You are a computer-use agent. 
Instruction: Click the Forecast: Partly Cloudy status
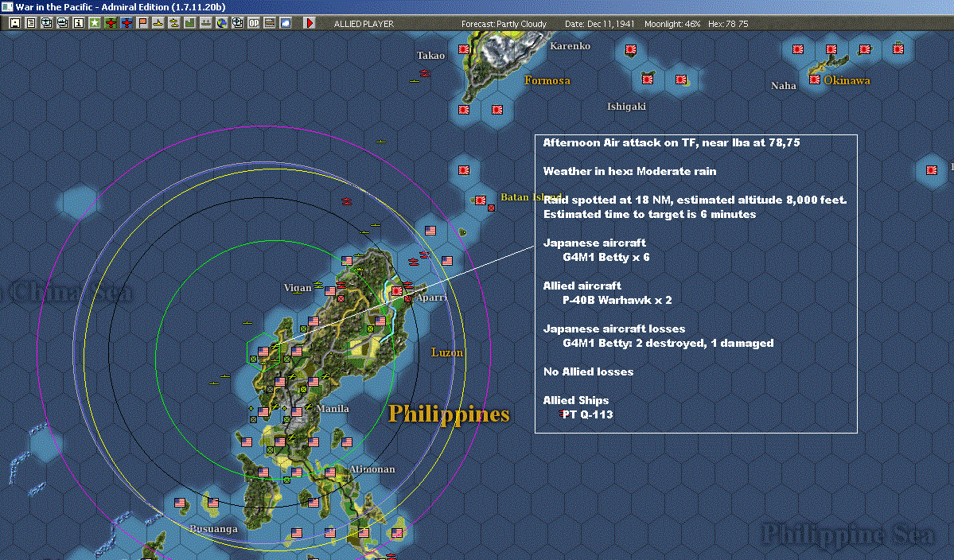coord(504,24)
